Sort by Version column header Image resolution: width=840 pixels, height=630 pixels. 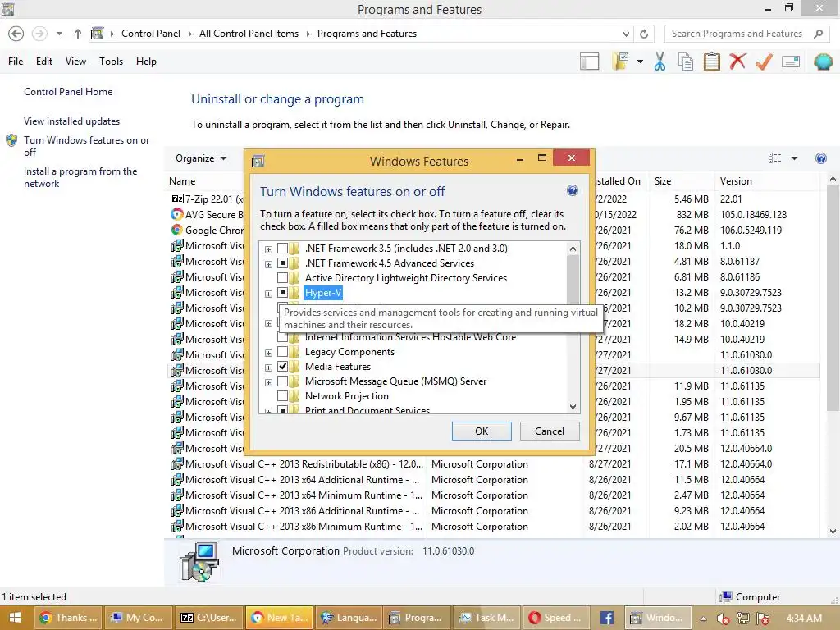(767, 181)
